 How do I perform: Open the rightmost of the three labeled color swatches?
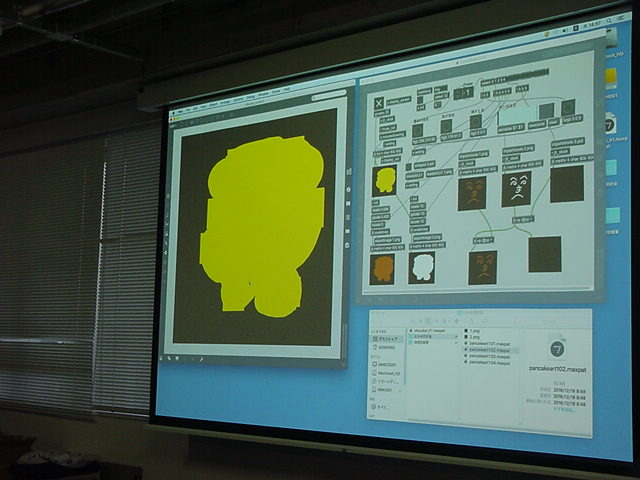point(475,122)
